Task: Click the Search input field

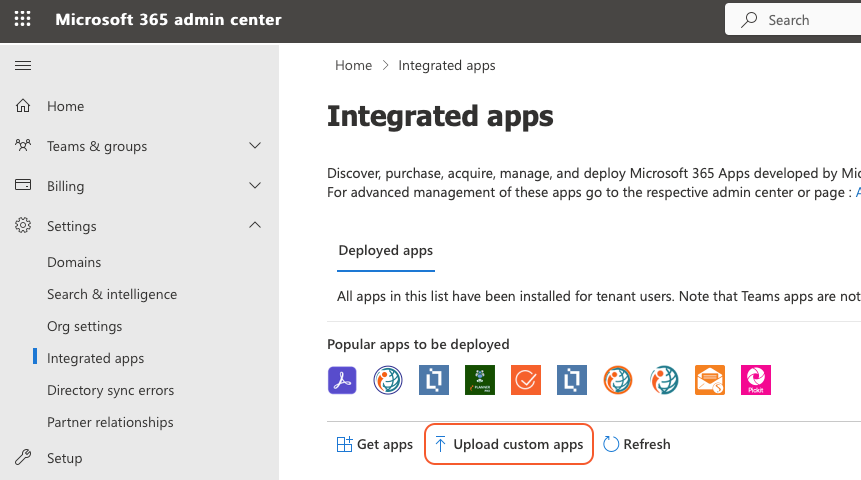Action: click(800, 20)
